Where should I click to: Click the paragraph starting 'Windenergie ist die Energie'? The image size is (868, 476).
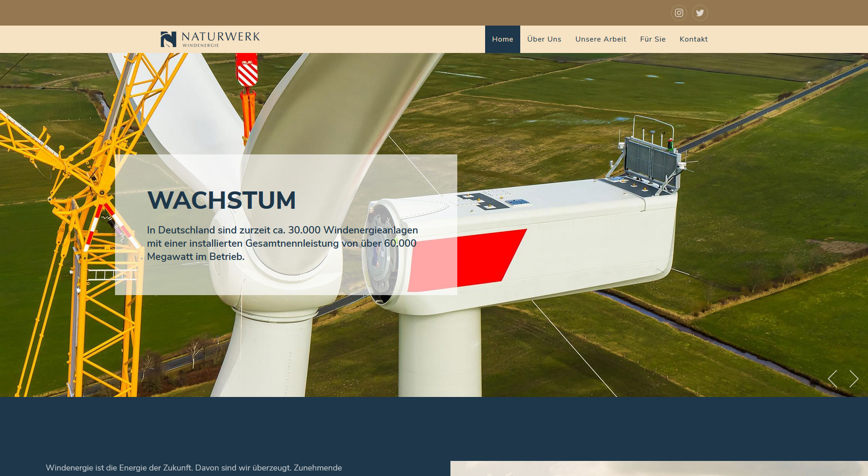coord(194,468)
